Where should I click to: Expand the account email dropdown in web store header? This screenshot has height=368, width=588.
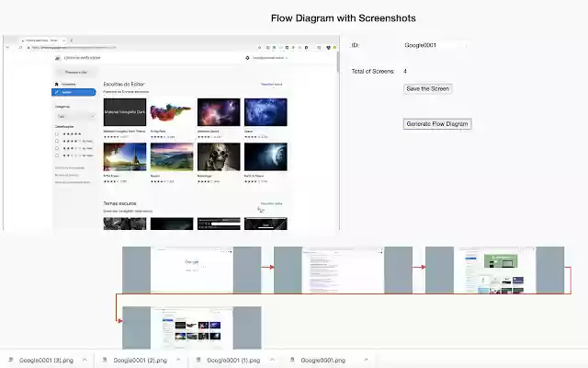coord(270,58)
